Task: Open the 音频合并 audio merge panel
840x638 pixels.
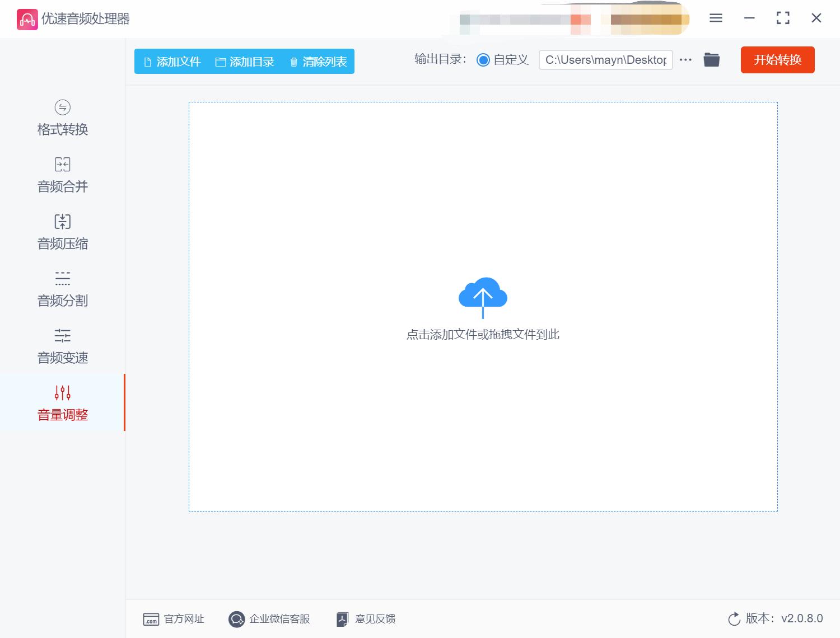Action: click(62, 175)
